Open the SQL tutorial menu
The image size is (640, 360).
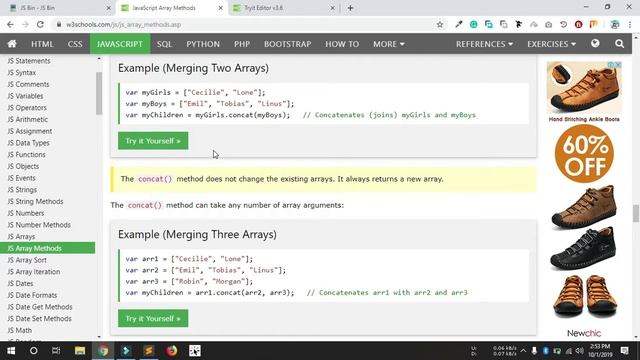click(164, 44)
